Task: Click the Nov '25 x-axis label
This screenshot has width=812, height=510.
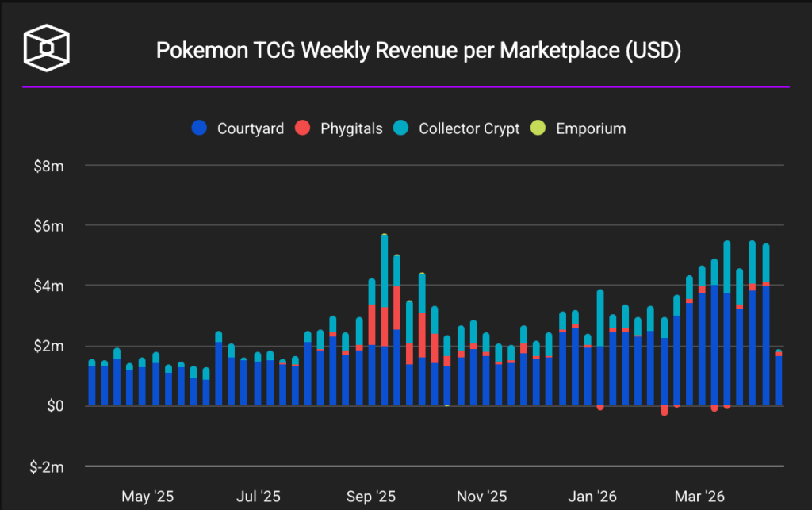Action: point(483,497)
